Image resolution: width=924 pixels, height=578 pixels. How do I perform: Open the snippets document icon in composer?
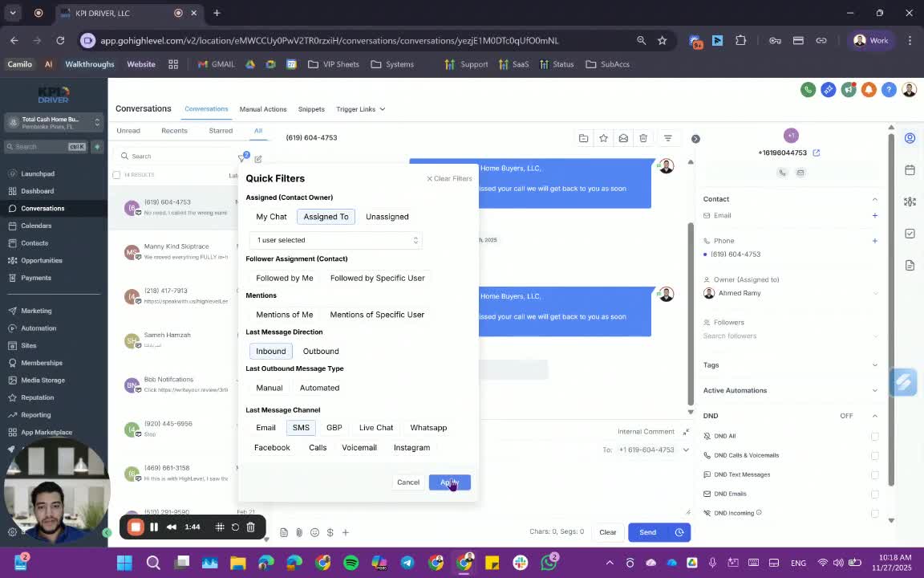[x=284, y=532]
